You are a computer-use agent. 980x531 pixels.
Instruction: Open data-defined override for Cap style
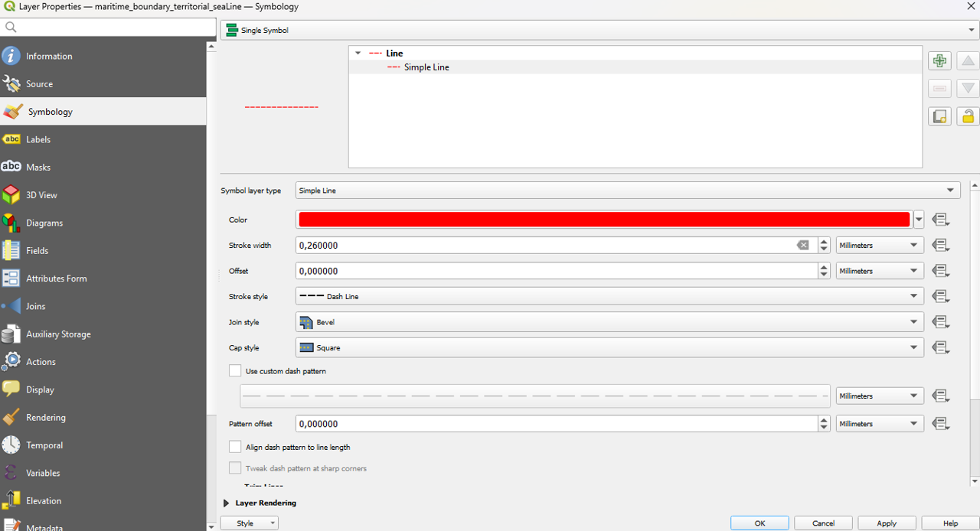pos(940,348)
